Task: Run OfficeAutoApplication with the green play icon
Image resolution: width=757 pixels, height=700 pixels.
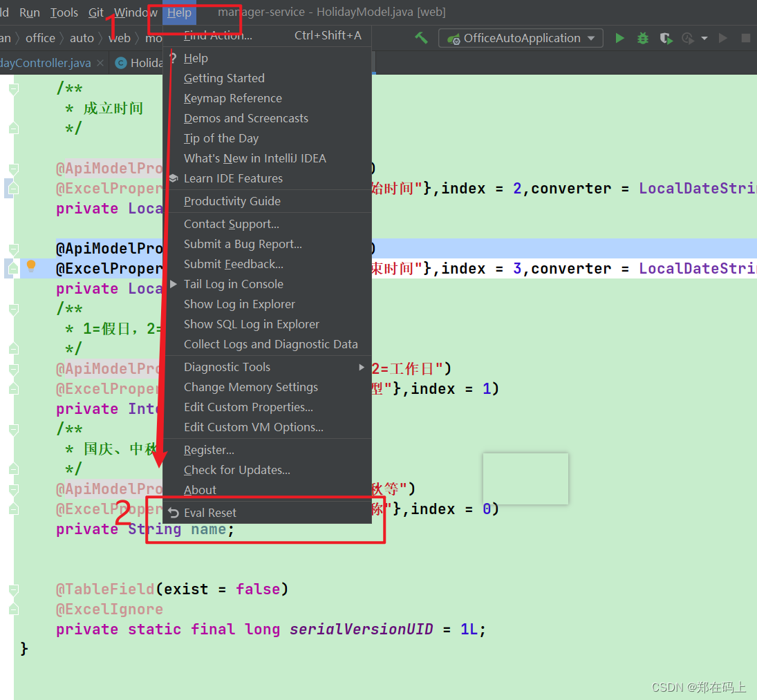Action: tap(620, 38)
